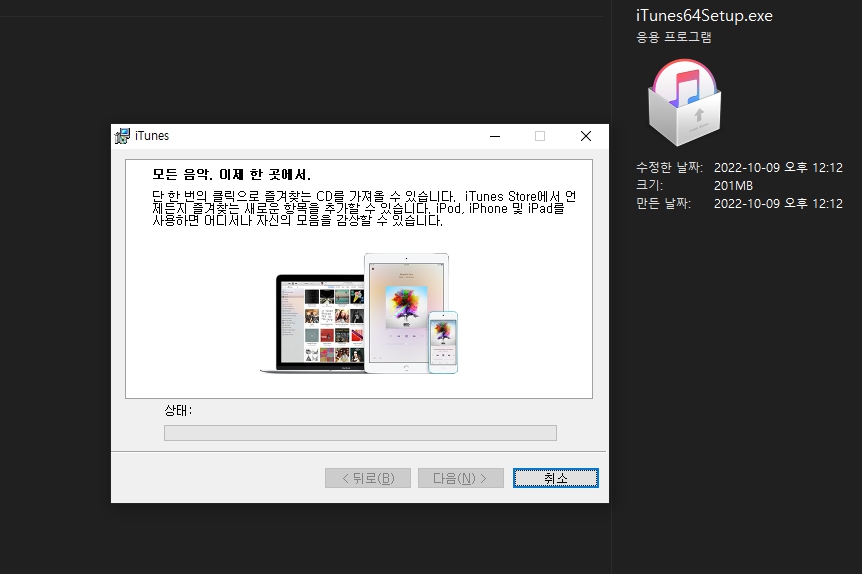
Task: Click the iTunes64Setup.exe file name in details pane
Action: [704, 16]
